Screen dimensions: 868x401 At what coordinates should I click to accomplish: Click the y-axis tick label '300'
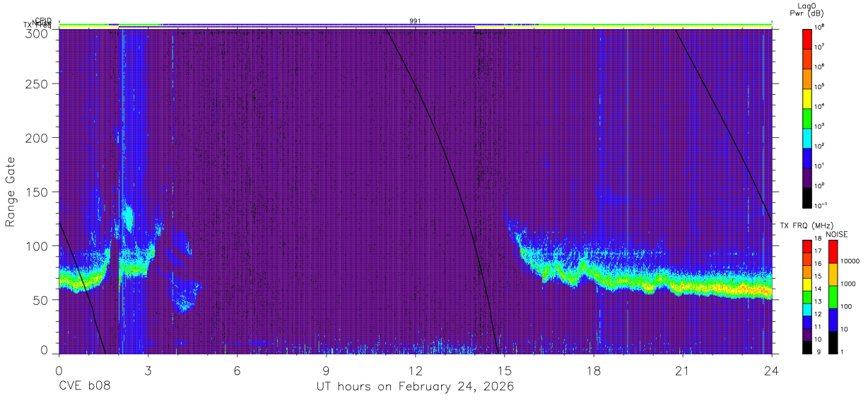pyautogui.click(x=38, y=33)
